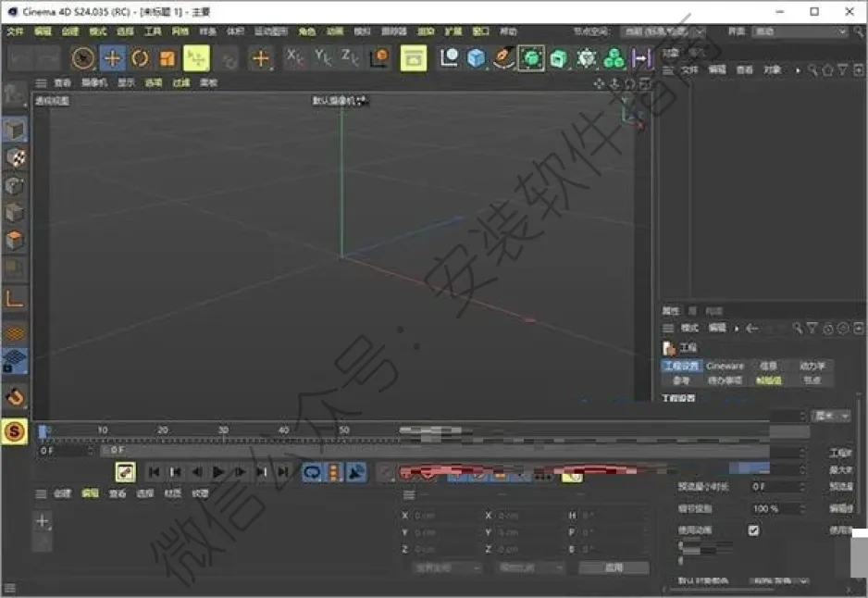Open the 界面 layout dropdown
868x598 pixels.
[800, 31]
